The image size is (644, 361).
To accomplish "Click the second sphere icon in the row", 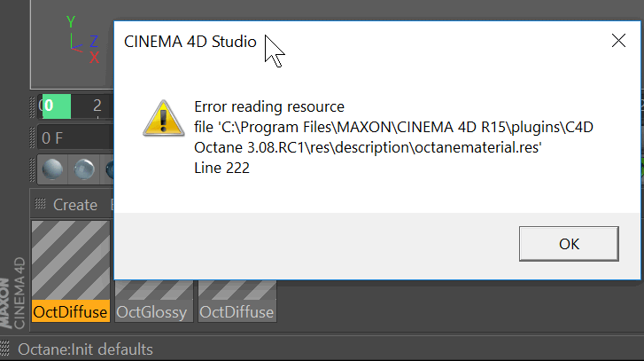I will tap(84, 169).
